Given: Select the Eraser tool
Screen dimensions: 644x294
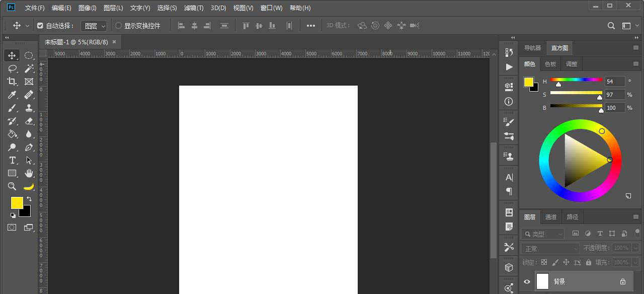Looking at the screenshot, I should tap(29, 121).
